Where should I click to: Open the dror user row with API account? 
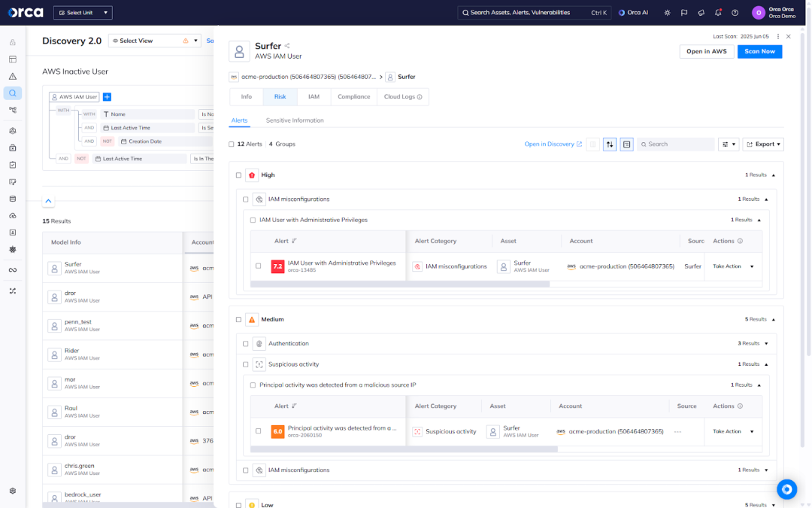(x=112, y=297)
